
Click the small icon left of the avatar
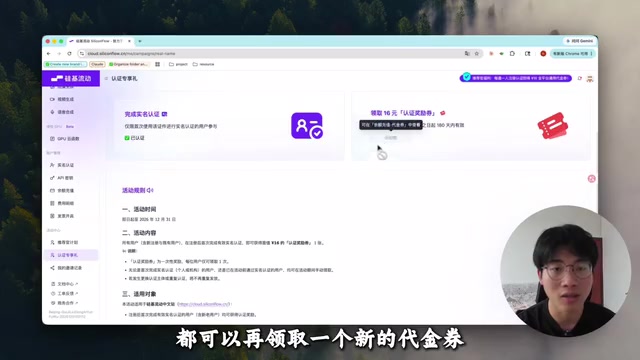(580, 78)
